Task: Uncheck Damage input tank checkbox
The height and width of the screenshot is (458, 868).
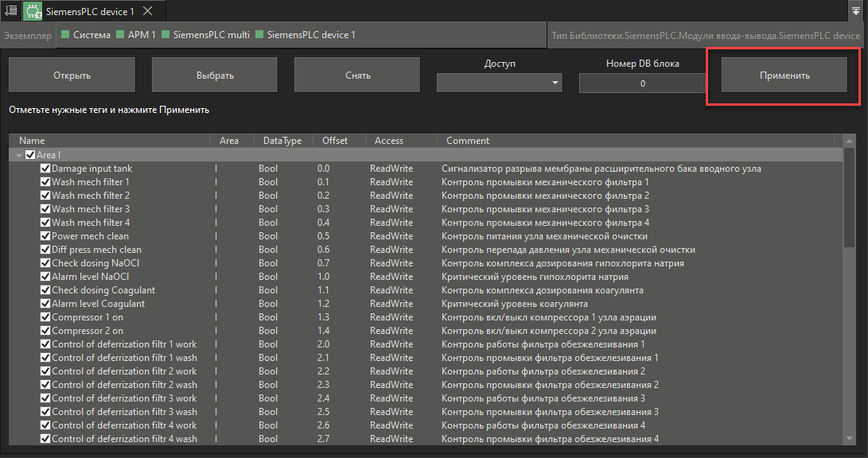Action: pyautogui.click(x=45, y=168)
